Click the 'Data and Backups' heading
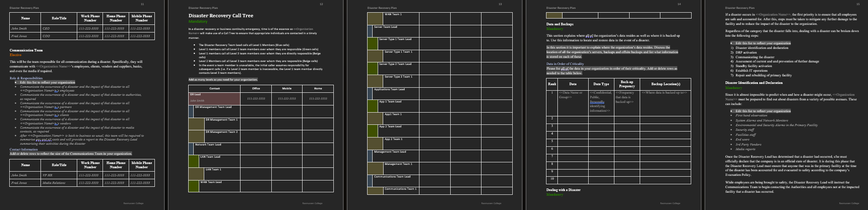Image resolution: width=868 pixels, height=210 pixels. [560, 24]
